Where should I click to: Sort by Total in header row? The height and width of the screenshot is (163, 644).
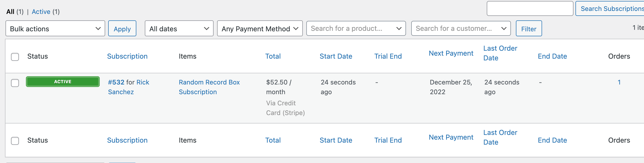tap(273, 56)
